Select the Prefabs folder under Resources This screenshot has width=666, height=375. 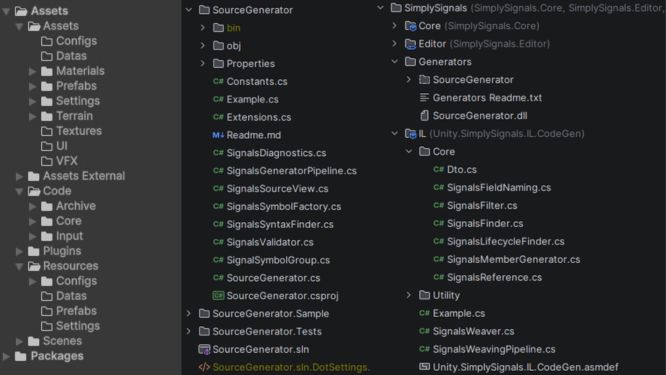tap(76, 311)
